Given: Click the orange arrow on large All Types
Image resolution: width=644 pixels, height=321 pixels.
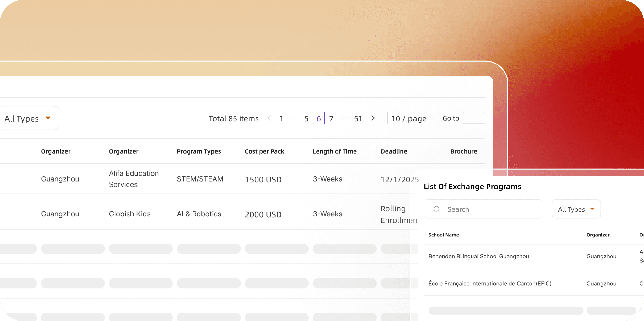Looking at the screenshot, I should click(48, 118).
